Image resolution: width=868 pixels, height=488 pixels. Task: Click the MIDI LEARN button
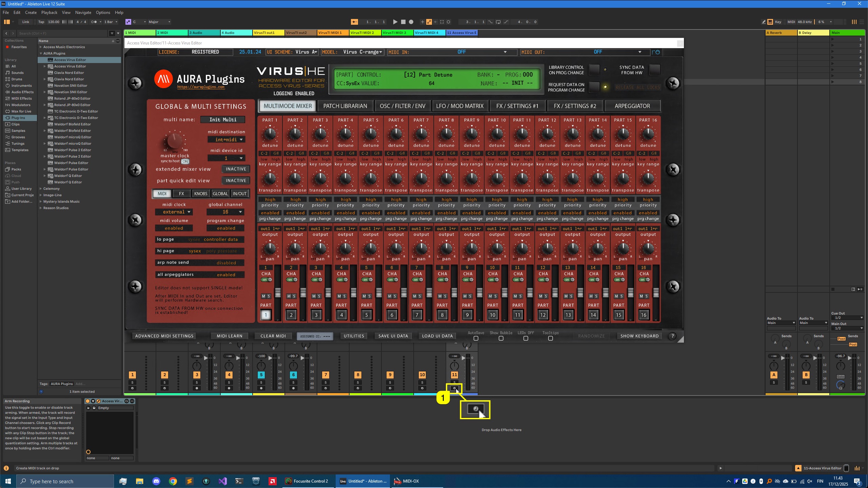coord(229,336)
